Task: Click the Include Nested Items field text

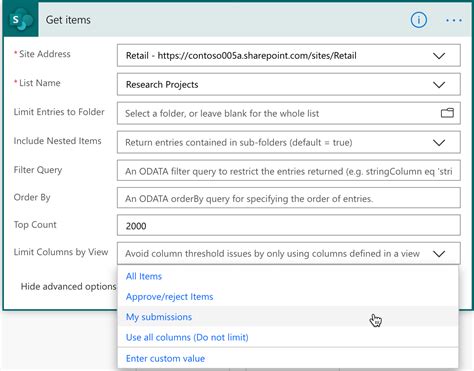Action: click(x=239, y=143)
